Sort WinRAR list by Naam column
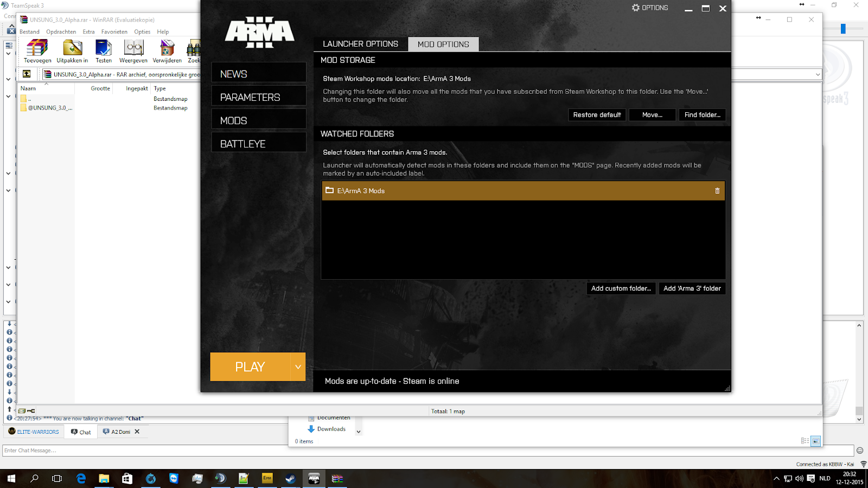This screenshot has width=868, height=488. click(28, 88)
